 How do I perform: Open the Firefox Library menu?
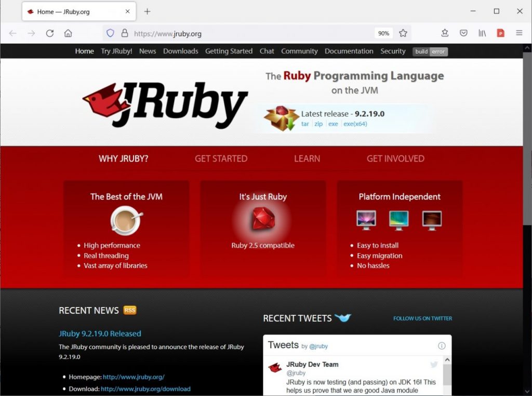click(482, 33)
